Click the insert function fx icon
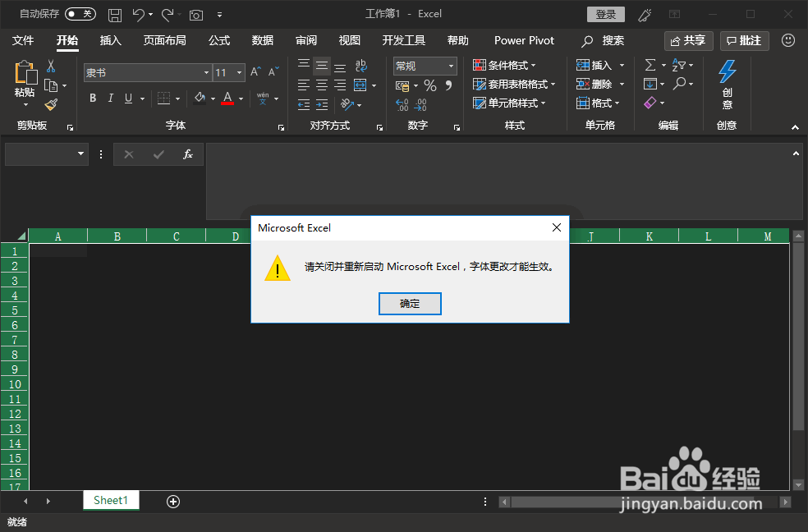The height and width of the screenshot is (532, 808). pyautogui.click(x=188, y=154)
